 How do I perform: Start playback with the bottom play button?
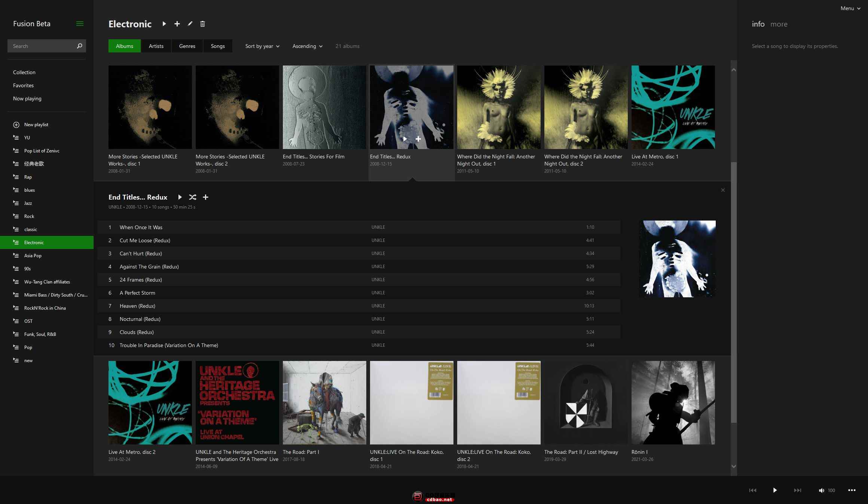coord(775,491)
